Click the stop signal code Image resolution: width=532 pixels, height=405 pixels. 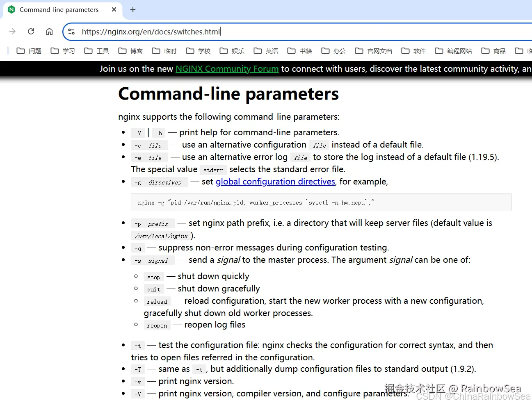154,277
